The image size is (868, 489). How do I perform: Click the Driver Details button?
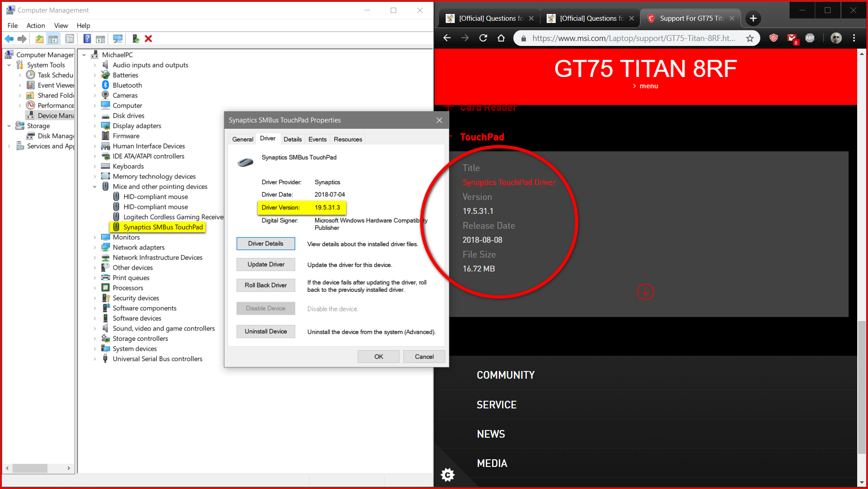266,244
